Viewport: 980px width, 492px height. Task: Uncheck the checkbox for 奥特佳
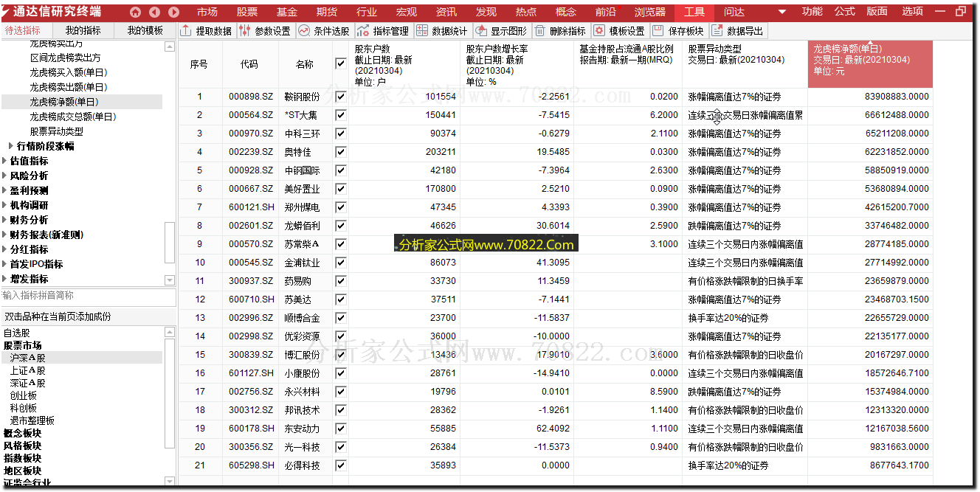click(340, 152)
